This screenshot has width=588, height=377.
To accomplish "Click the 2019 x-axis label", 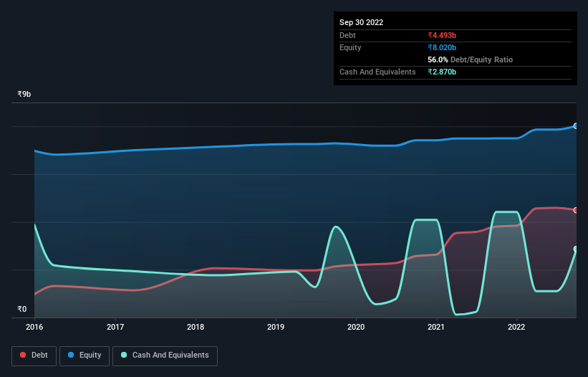I will click(276, 327).
